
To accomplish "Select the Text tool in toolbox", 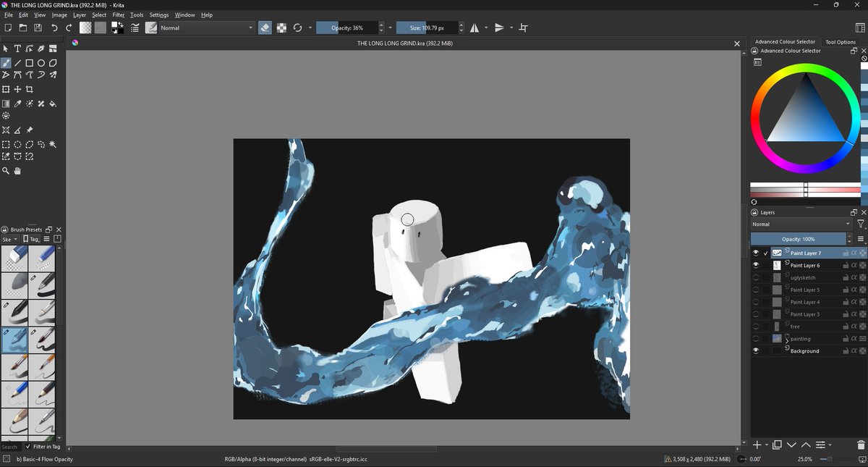I will pos(17,49).
